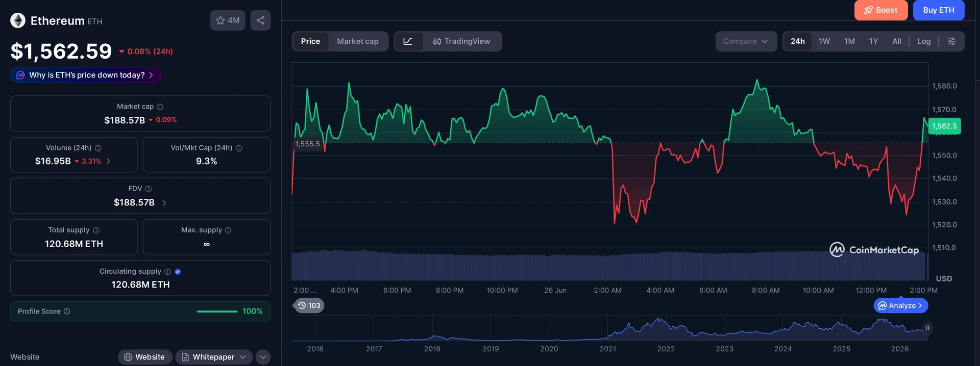Expand FDV details arrow
980x366 pixels.
coord(164,203)
